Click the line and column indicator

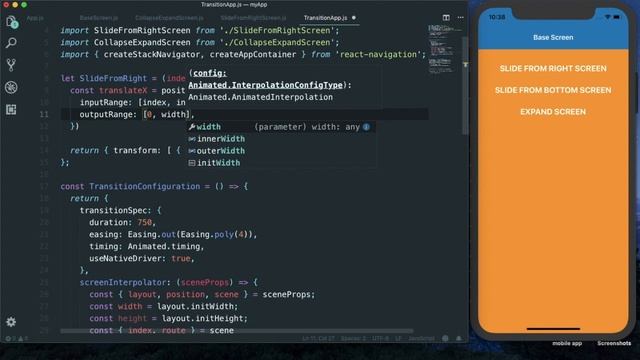coord(319,338)
